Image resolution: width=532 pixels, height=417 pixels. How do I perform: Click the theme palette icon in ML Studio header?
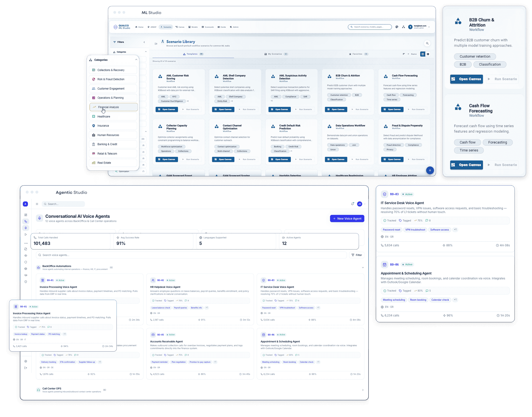click(397, 27)
